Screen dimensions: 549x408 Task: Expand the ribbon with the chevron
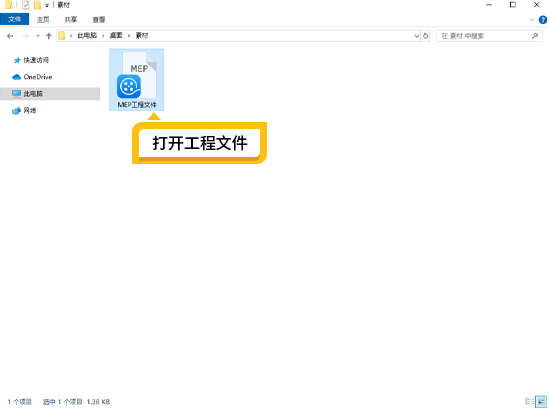pos(531,20)
